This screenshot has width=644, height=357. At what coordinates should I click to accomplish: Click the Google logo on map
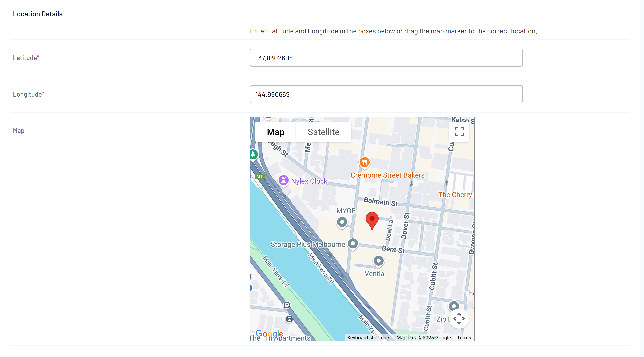(x=269, y=333)
